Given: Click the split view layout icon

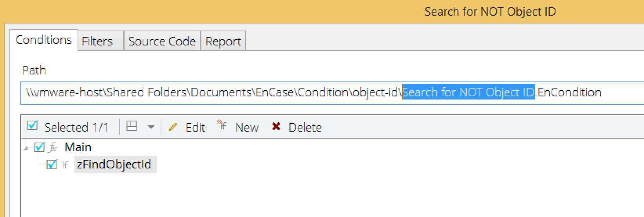Looking at the screenshot, I should [x=132, y=126].
